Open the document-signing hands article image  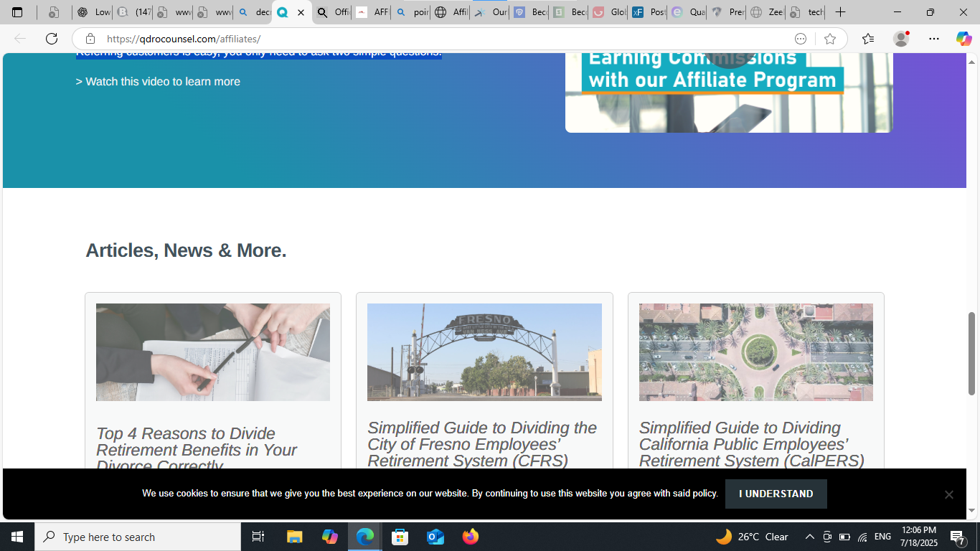coord(213,352)
